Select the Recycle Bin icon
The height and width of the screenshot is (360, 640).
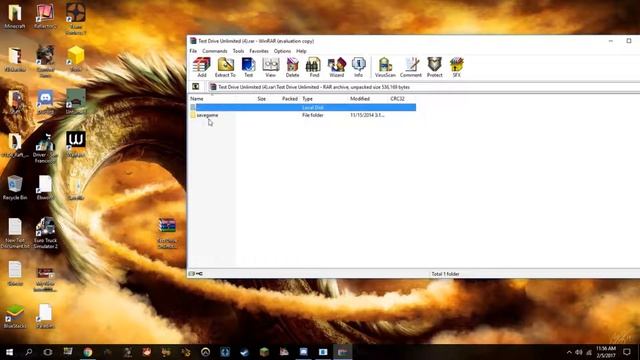point(15,187)
